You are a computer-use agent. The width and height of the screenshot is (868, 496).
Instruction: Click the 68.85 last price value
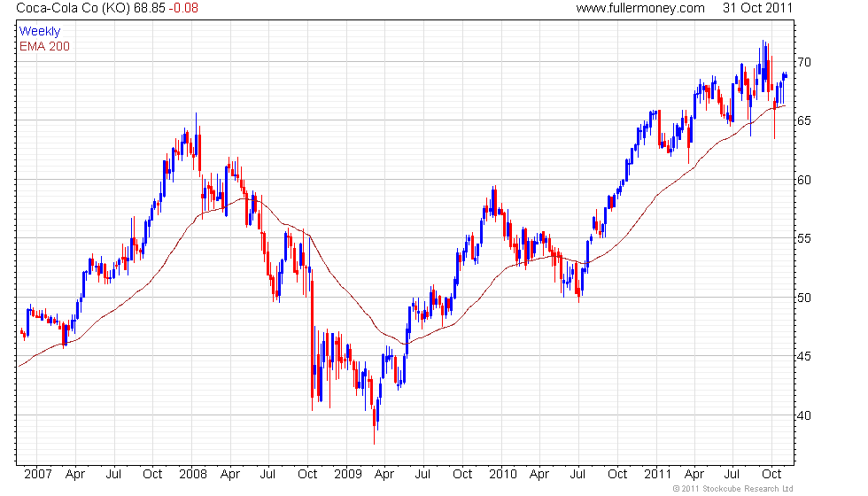click(150, 8)
